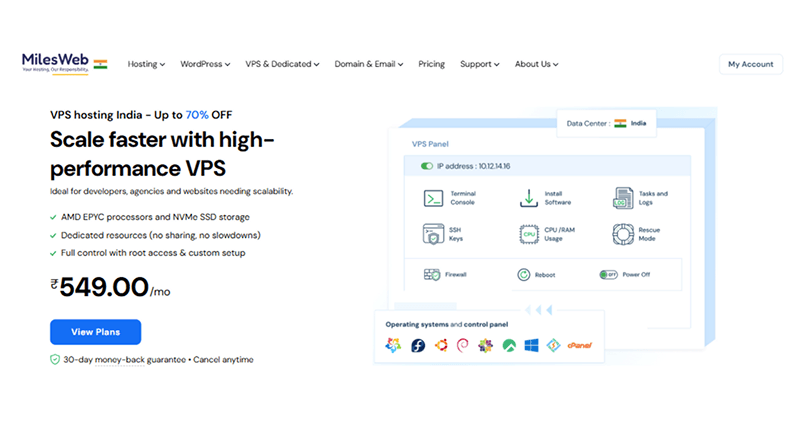Click the cPanel logo
Viewport: 800px width, 445px height.
[x=580, y=345]
